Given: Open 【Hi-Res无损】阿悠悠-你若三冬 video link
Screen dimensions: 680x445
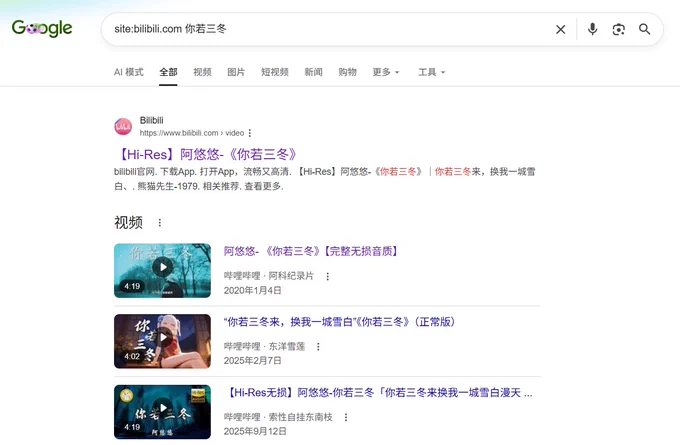Looking at the screenshot, I should [380, 393].
